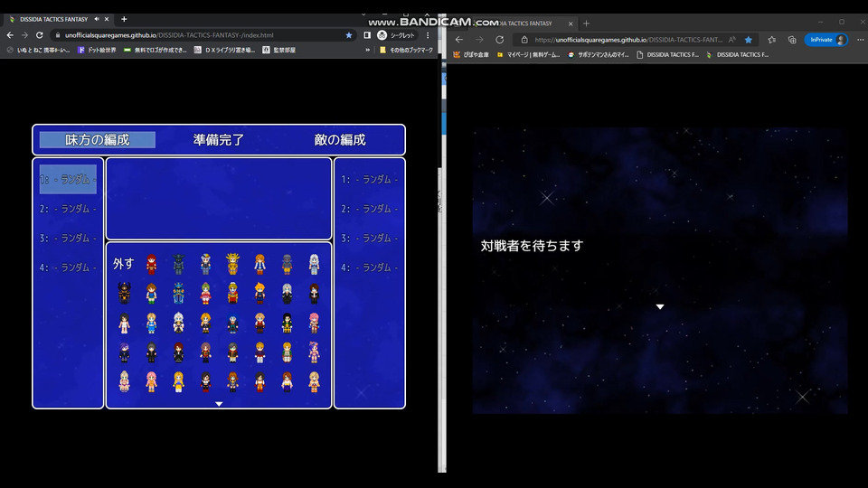Click the Chrome address bar URL
This screenshot has height=488, width=868.
tap(169, 35)
